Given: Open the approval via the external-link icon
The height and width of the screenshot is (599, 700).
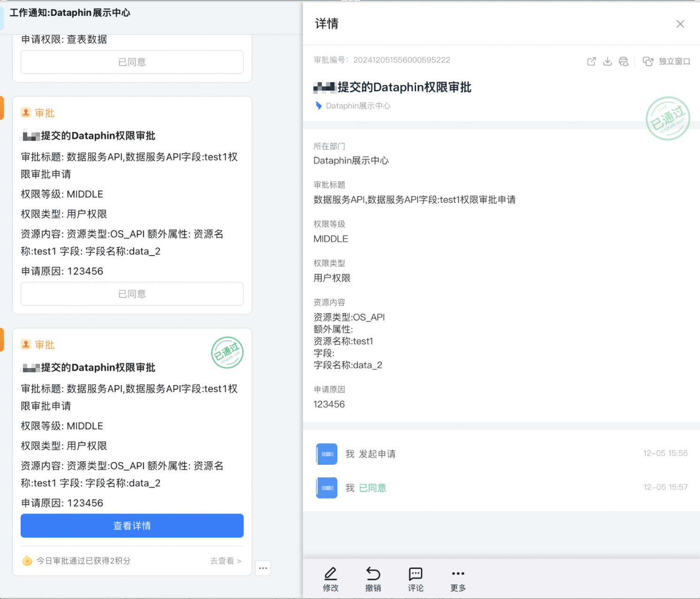Looking at the screenshot, I should coord(592,61).
